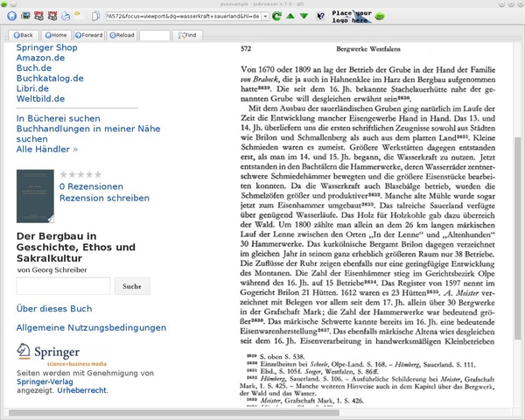Click the 'Place your logo here' image
The height and width of the screenshot is (420, 525).
pos(352,17)
